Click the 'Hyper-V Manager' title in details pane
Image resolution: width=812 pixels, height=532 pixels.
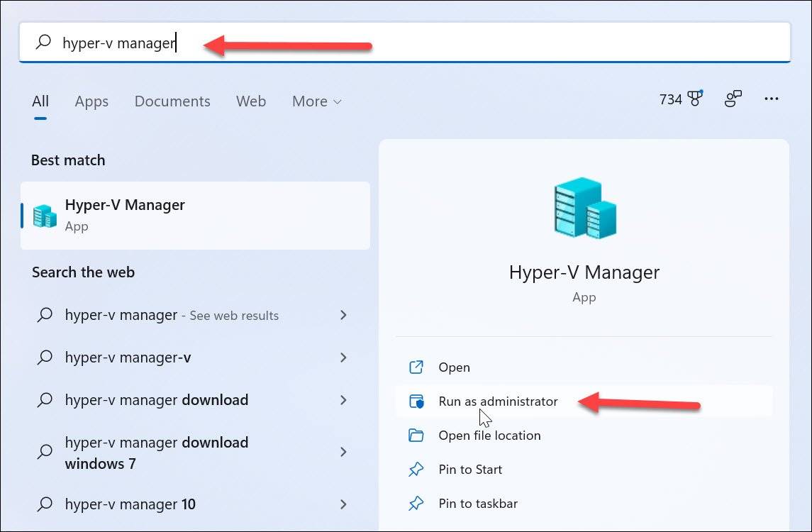584,272
